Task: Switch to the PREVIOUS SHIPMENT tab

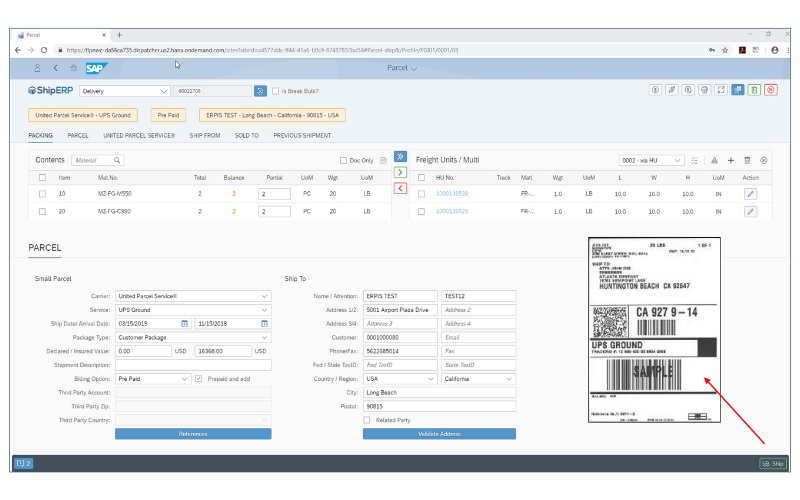Action: tap(302, 136)
